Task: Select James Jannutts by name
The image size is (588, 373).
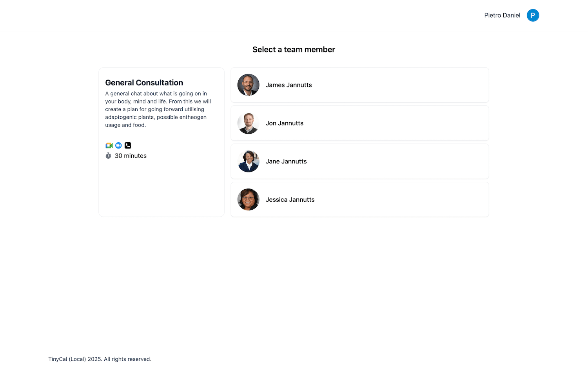Action: tap(289, 85)
